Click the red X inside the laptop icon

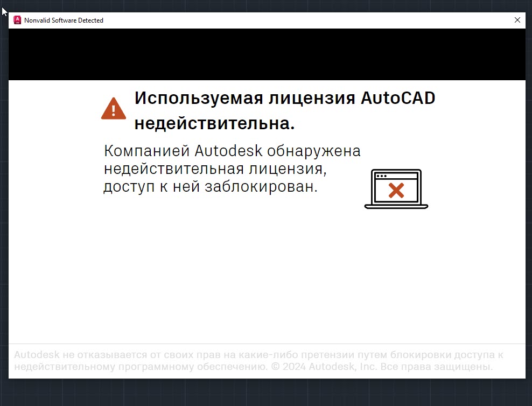pyautogui.click(x=396, y=190)
